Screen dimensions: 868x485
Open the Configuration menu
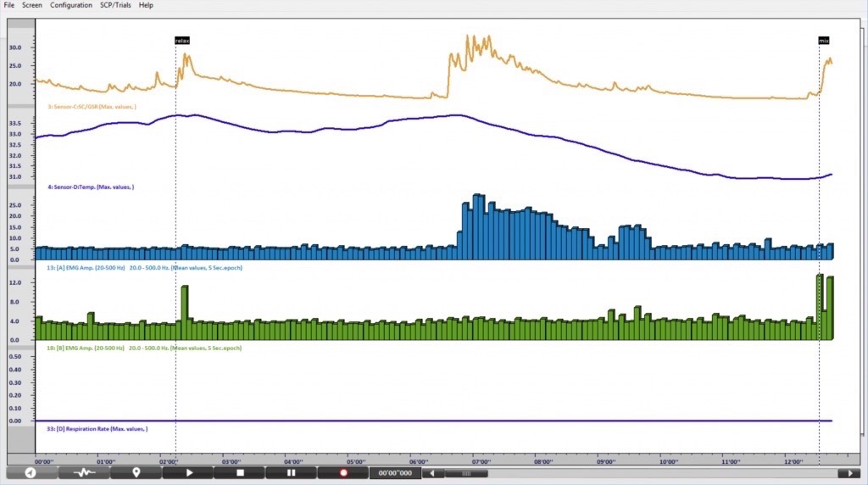71,5
